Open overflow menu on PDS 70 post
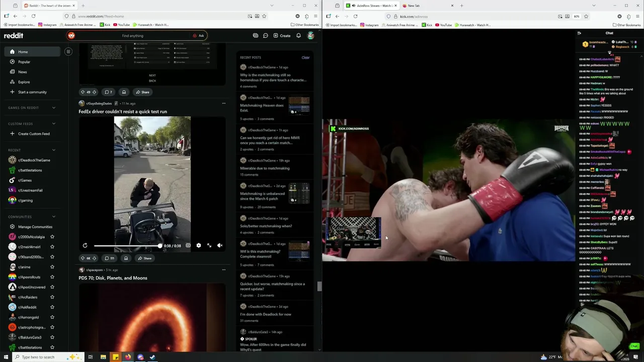644x362 pixels. pyautogui.click(x=223, y=269)
